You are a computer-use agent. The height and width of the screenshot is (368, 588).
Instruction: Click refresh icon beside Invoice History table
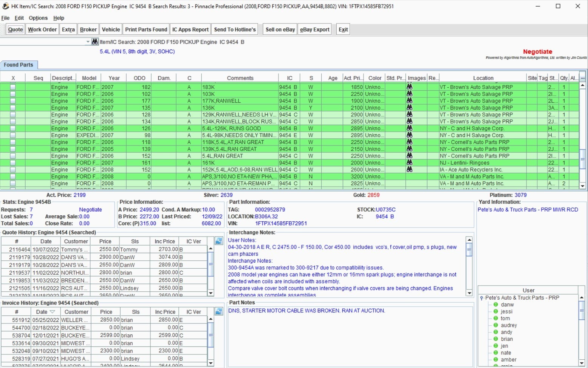click(219, 311)
